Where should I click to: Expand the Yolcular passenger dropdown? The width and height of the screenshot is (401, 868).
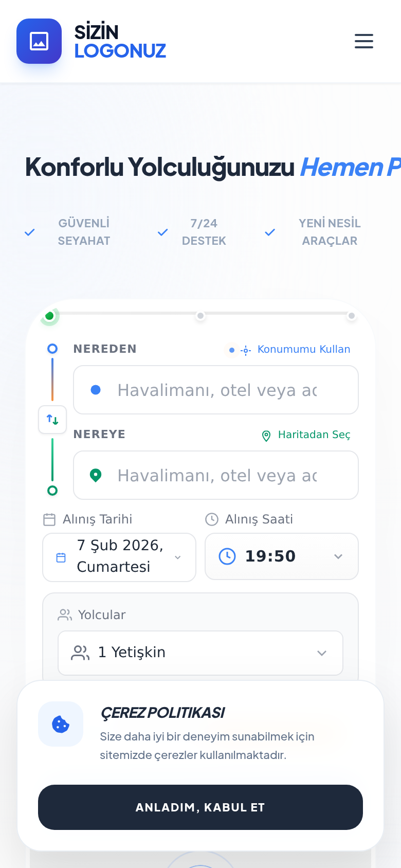[x=200, y=653]
